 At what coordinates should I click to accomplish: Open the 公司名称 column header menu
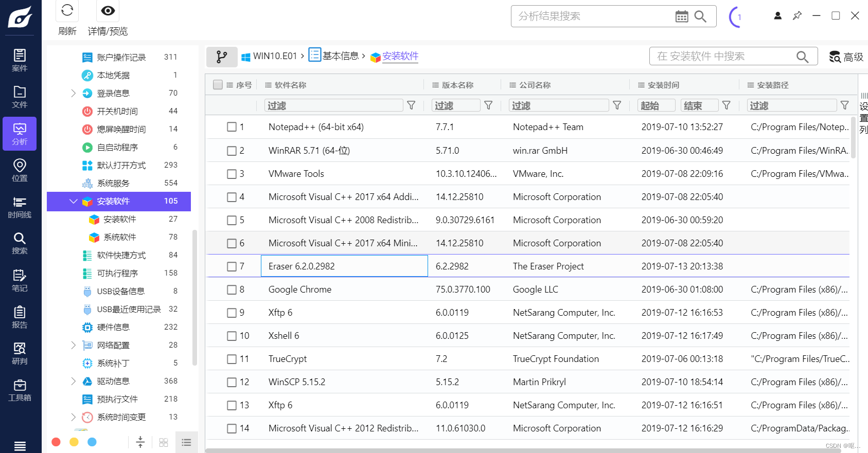click(x=512, y=85)
